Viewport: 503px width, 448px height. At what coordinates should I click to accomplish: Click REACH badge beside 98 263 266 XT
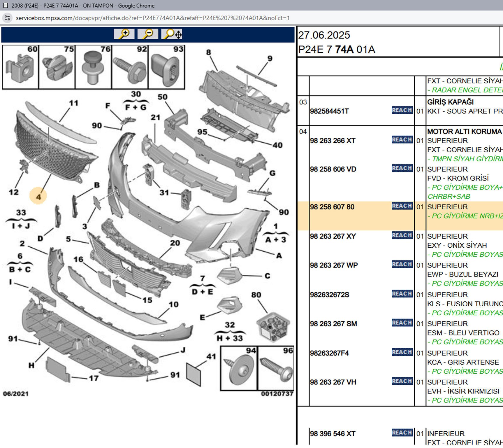click(402, 140)
